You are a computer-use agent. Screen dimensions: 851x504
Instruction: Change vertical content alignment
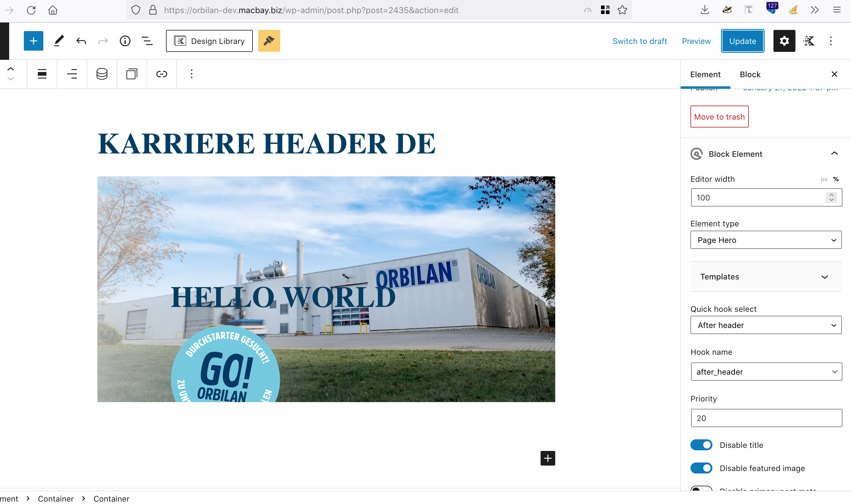coord(72,74)
